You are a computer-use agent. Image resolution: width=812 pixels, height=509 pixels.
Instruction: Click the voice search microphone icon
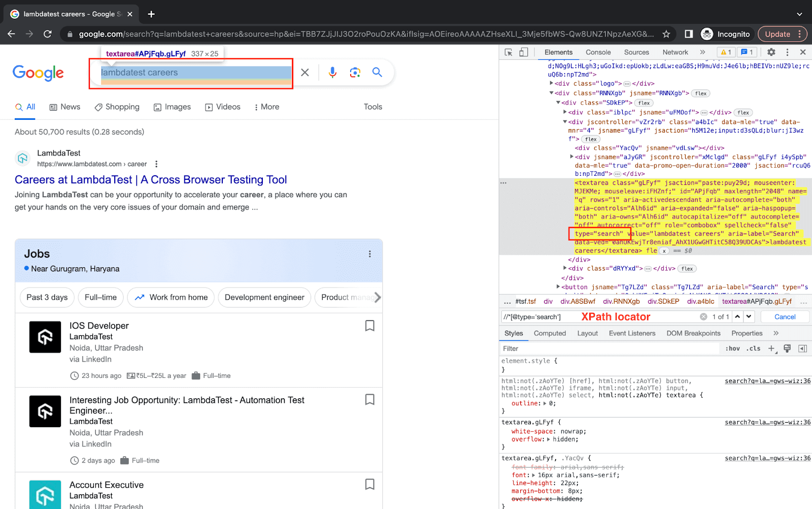(x=332, y=73)
